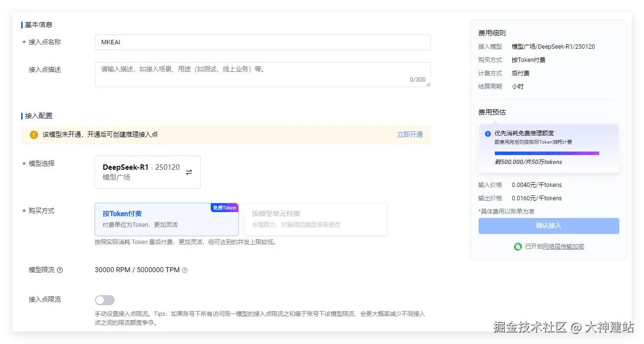The height and width of the screenshot is (344, 644).
Task: Click the free token quota progress bar
Action: click(548, 154)
